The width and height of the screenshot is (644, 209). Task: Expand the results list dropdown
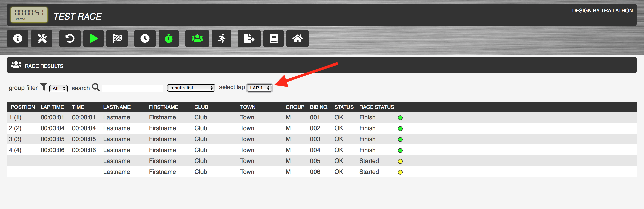click(191, 88)
